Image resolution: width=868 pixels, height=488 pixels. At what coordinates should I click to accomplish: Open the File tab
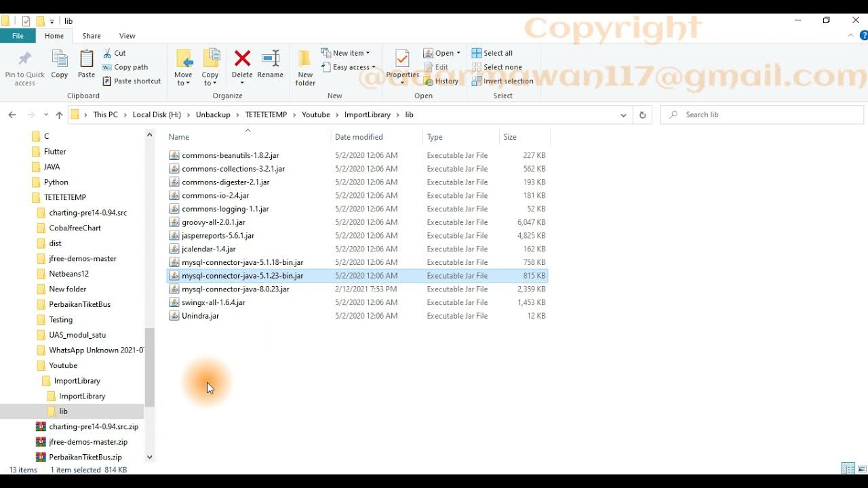pos(18,36)
